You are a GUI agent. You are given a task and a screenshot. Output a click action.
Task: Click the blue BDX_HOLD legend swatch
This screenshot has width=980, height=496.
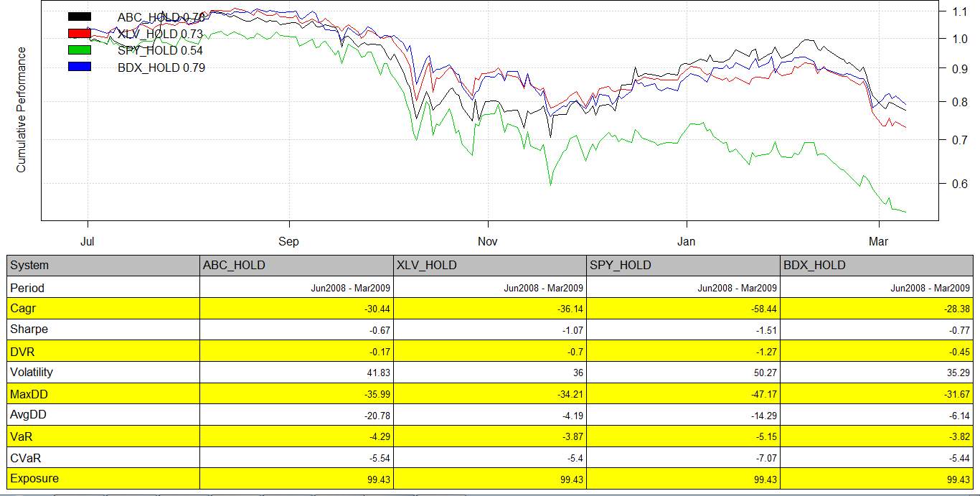click(x=79, y=67)
